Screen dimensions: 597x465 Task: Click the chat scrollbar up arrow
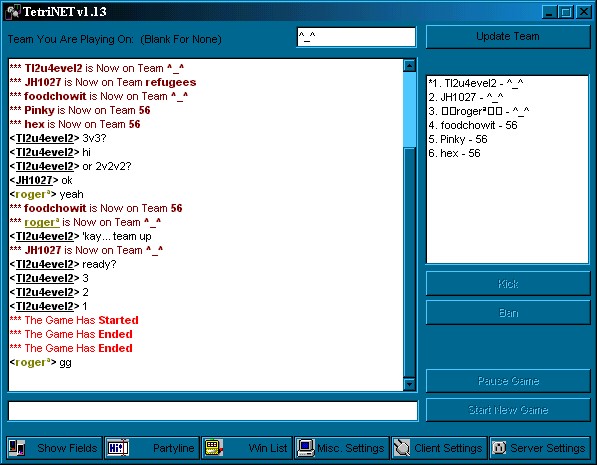coord(409,66)
